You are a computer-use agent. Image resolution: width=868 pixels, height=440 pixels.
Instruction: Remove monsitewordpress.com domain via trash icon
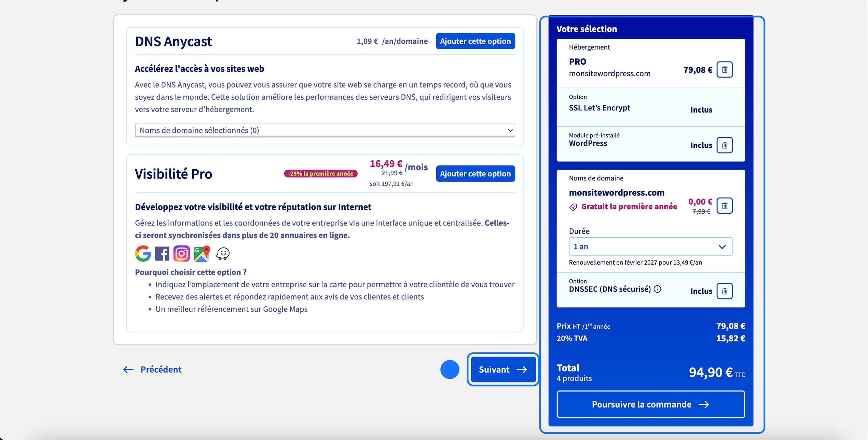(x=725, y=205)
